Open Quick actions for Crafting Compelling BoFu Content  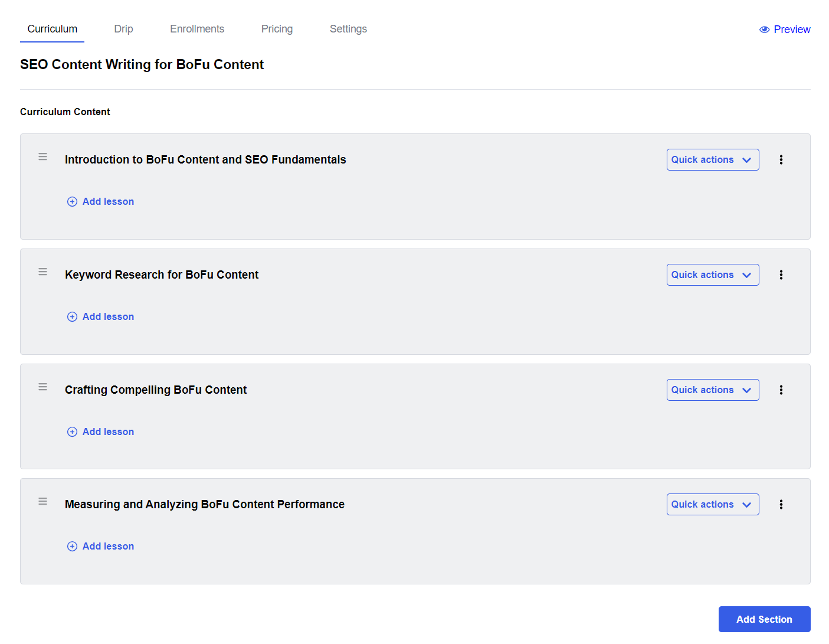(712, 390)
